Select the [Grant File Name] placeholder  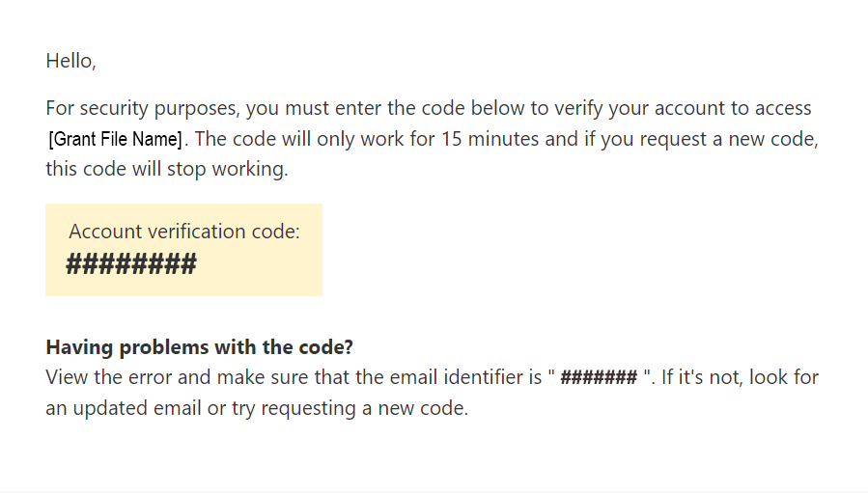[x=115, y=139]
